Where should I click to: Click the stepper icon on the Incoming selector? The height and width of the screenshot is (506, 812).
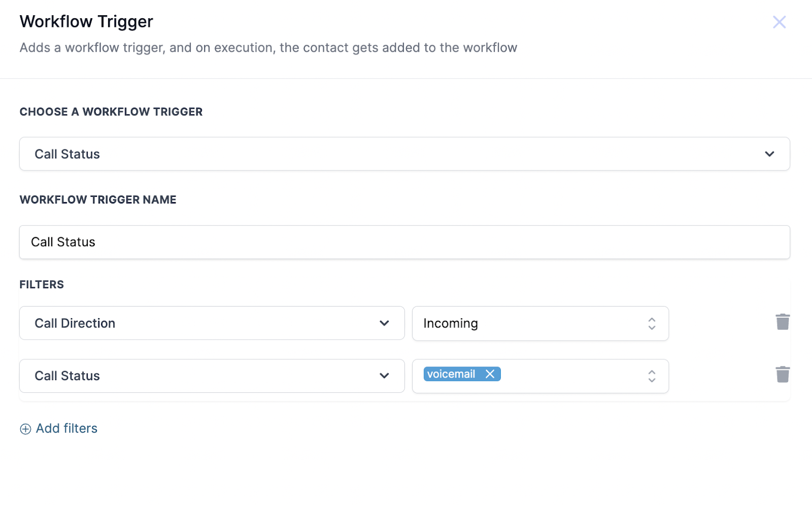click(652, 324)
